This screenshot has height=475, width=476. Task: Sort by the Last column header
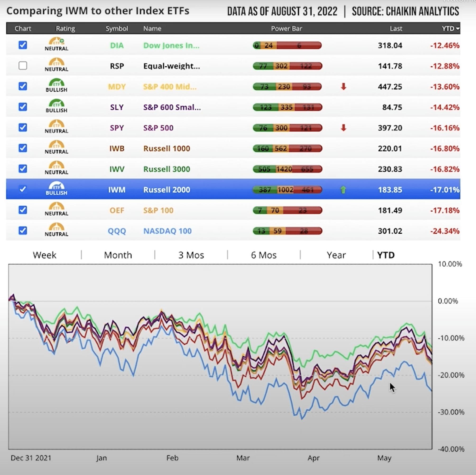coord(396,28)
